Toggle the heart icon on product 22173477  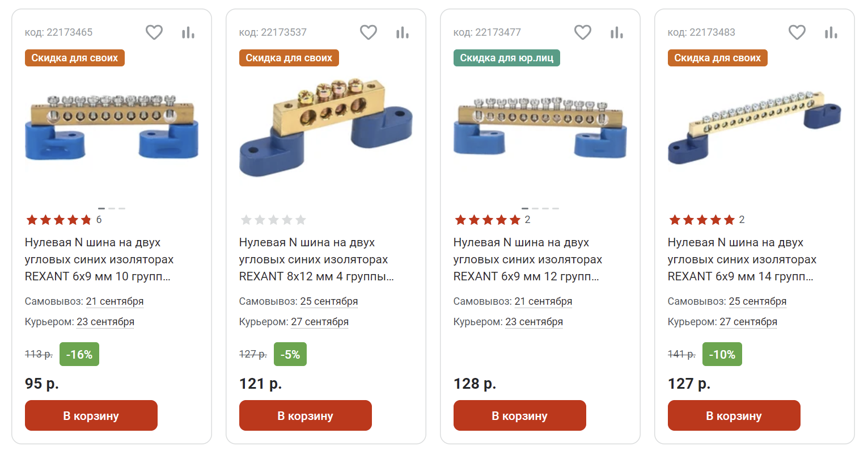coord(583,32)
